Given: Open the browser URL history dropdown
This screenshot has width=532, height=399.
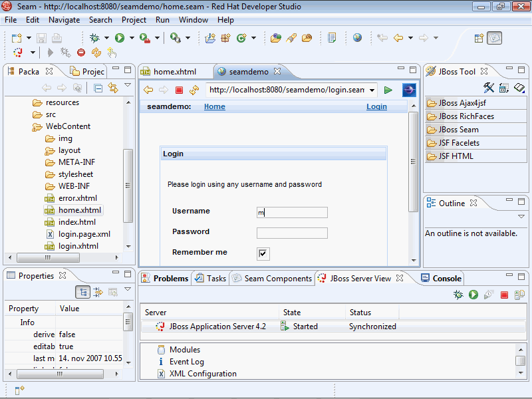Looking at the screenshot, I should [x=372, y=90].
